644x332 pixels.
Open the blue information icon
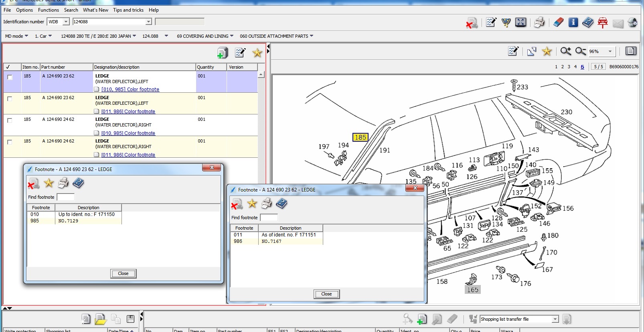[573, 22]
